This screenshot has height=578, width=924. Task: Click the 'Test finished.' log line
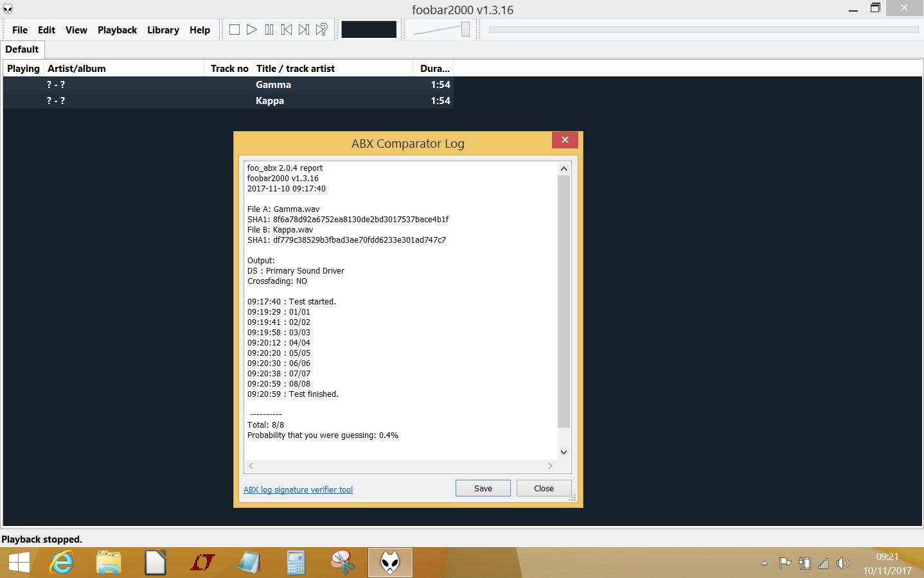click(293, 394)
